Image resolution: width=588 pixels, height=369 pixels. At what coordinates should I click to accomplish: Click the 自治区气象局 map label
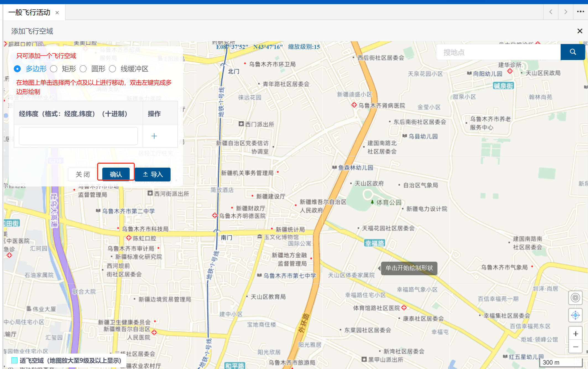420,185
